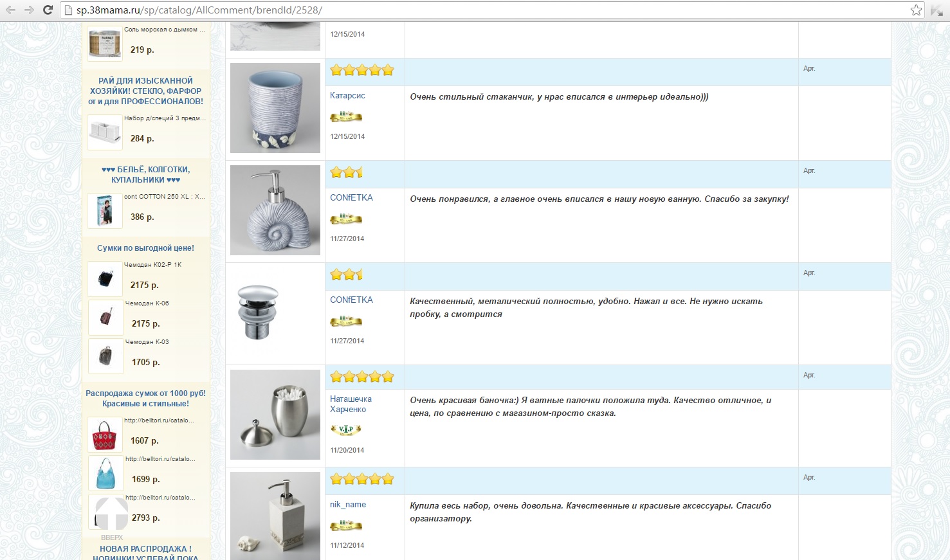The image size is (950, 560).
Task: Click the VIP badge under Наташечка Харченко
Action: click(346, 429)
